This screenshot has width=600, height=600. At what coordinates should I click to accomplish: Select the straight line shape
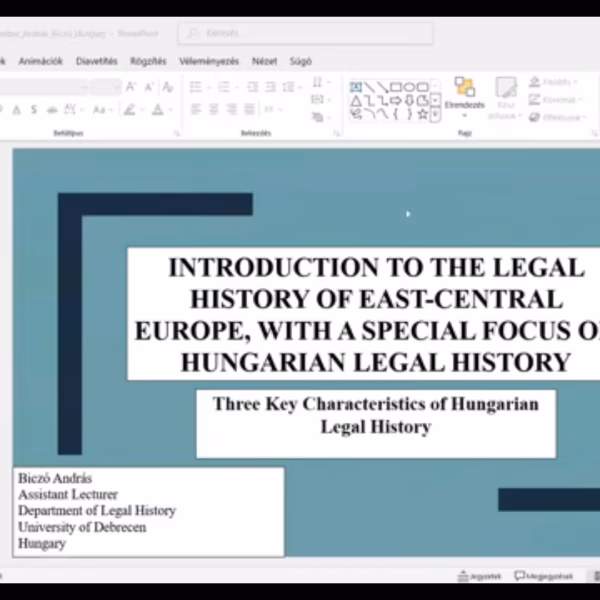pos(369,87)
